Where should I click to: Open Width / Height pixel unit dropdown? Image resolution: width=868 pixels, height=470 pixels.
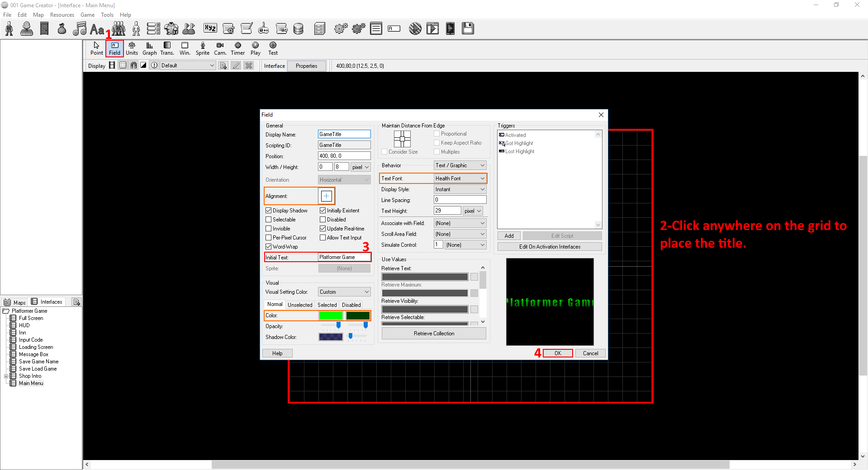(360, 167)
